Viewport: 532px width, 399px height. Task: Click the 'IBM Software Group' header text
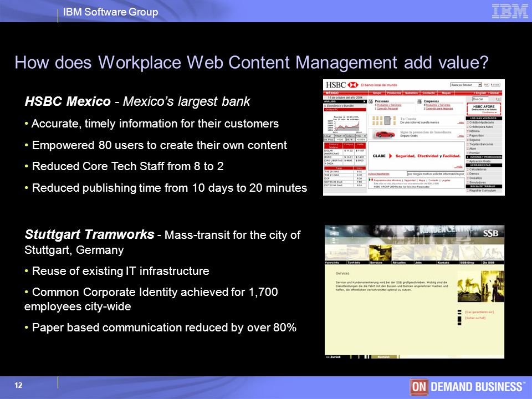[x=111, y=12]
